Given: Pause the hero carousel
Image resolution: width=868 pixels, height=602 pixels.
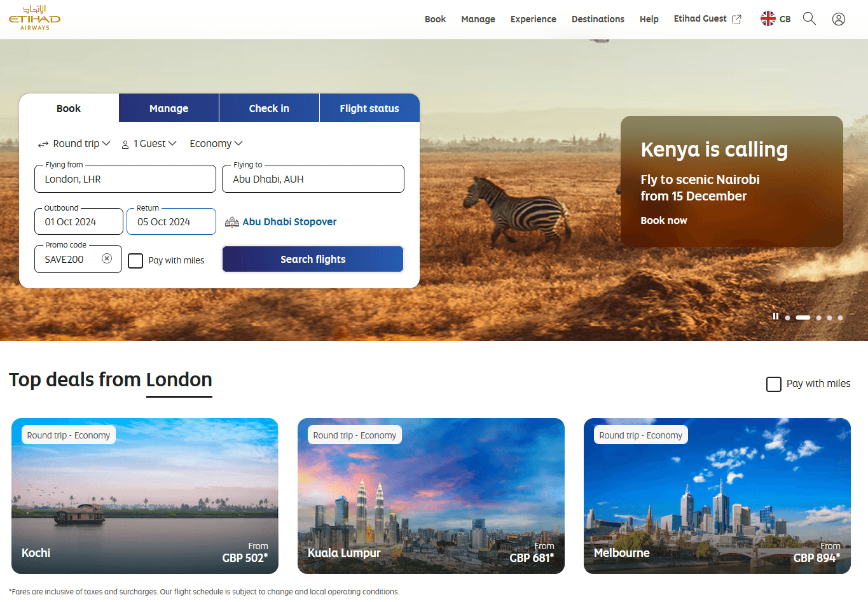Looking at the screenshot, I should 776,316.
